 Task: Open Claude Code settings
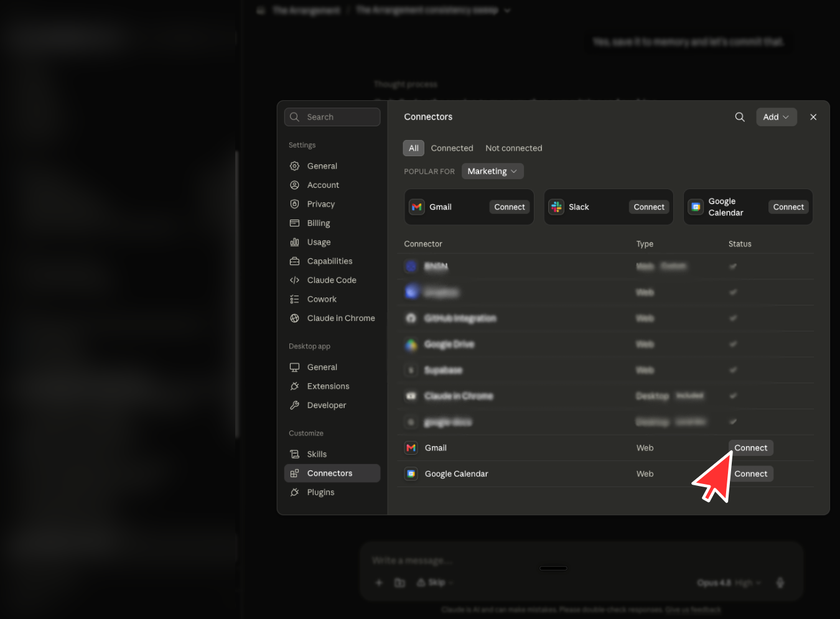point(332,280)
